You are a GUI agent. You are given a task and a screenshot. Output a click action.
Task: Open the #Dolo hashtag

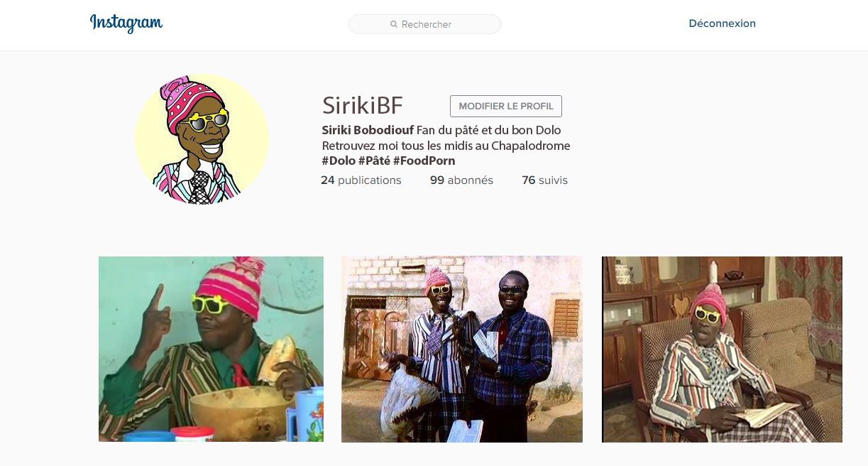point(339,161)
